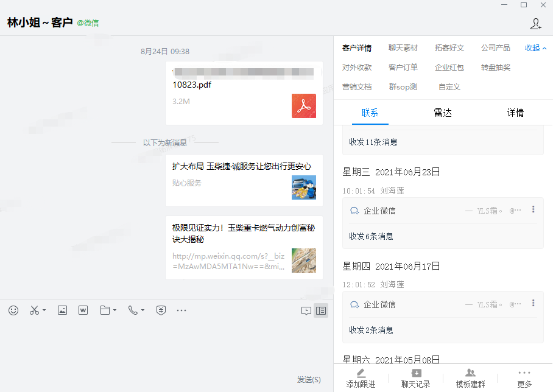The image size is (553, 392).
Task: Open the chat history clock icon
Action: 306,310
